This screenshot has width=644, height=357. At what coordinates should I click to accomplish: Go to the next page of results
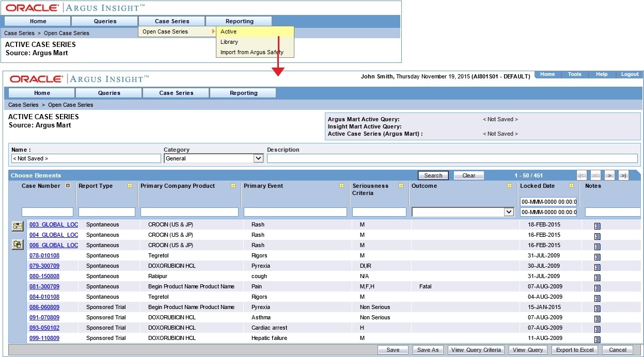point(609,175)
